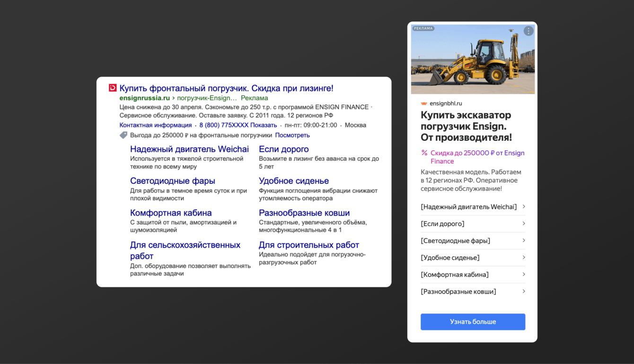Expand the [Разнообразные ковши] chevron arrow
The image size is (634, 364).
click(x=524, y=291)
